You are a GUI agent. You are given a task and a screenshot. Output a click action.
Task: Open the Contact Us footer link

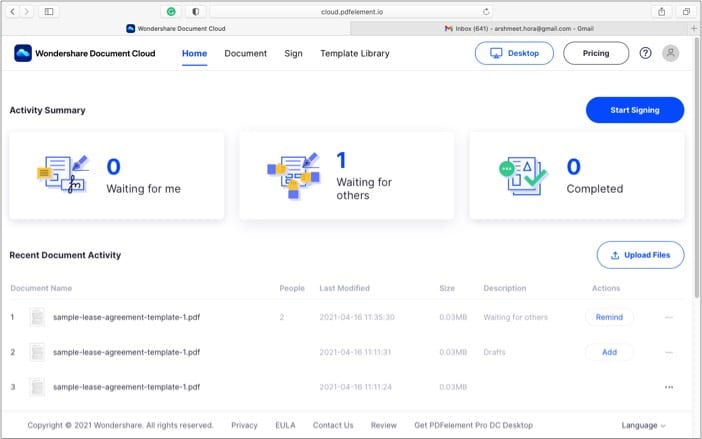coord(333,425)
